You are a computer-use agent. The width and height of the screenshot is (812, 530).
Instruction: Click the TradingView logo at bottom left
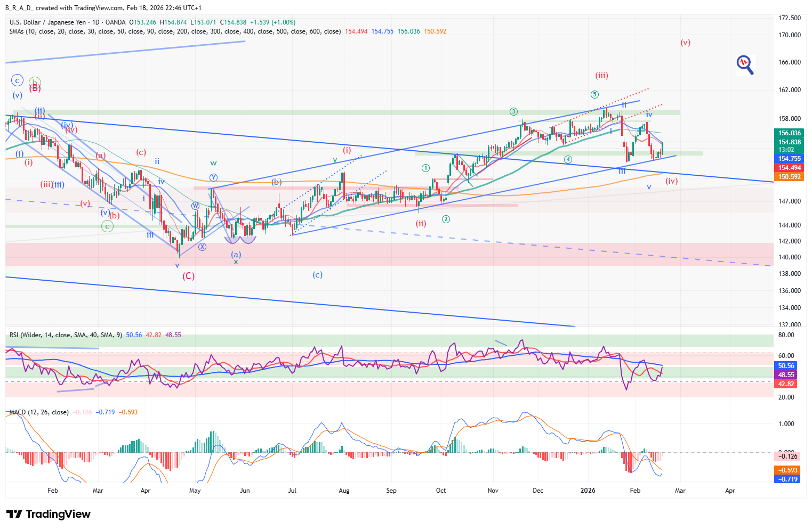(x=49, y=514)
